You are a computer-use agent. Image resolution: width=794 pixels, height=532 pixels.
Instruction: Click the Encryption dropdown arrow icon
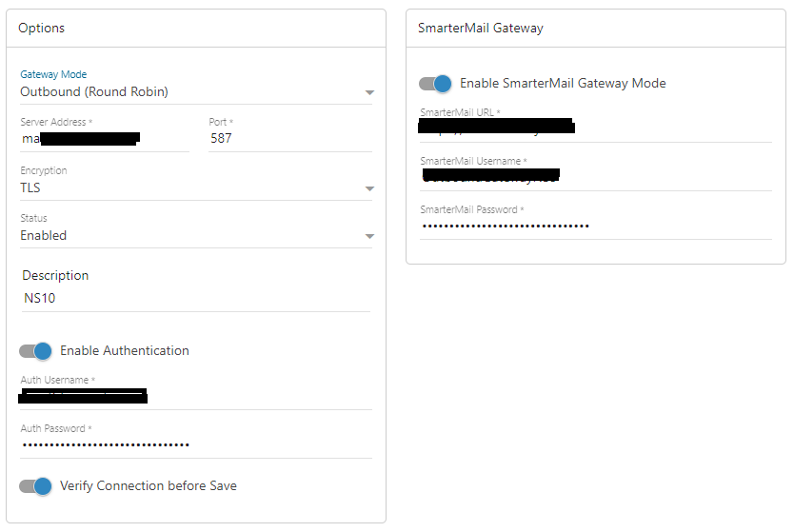click(x=369, y=189)
